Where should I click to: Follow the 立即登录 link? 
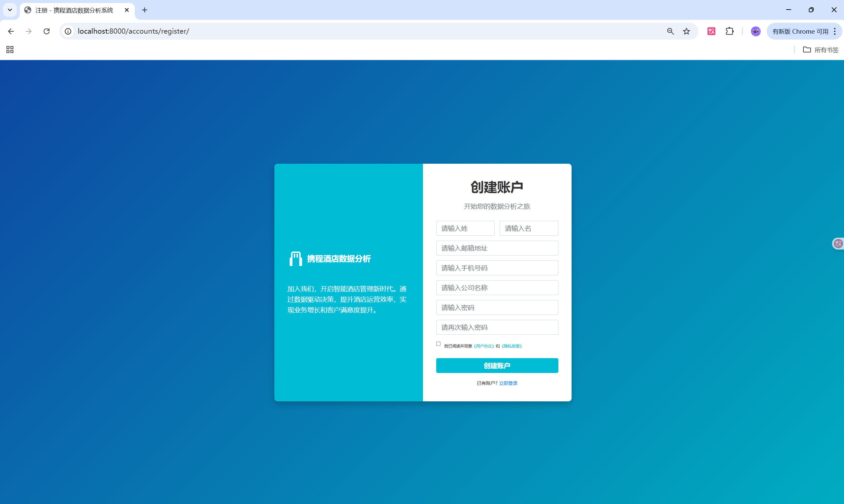point(508,383)
